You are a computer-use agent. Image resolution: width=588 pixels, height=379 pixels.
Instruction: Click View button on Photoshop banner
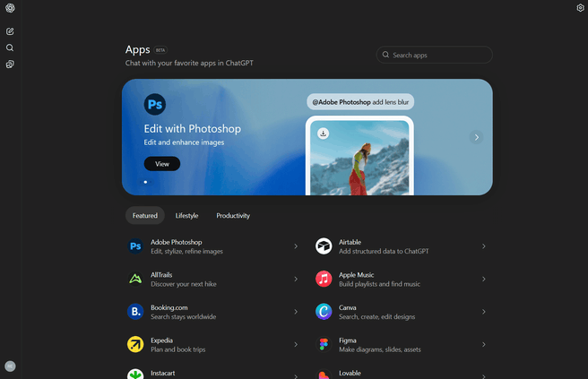pos(162,164)
